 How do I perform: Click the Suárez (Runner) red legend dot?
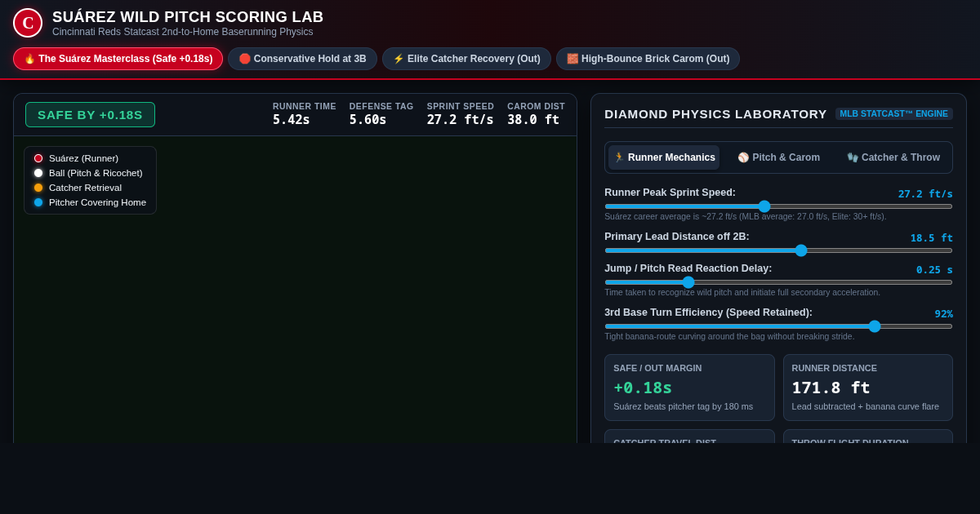click(x=38, y=158)
